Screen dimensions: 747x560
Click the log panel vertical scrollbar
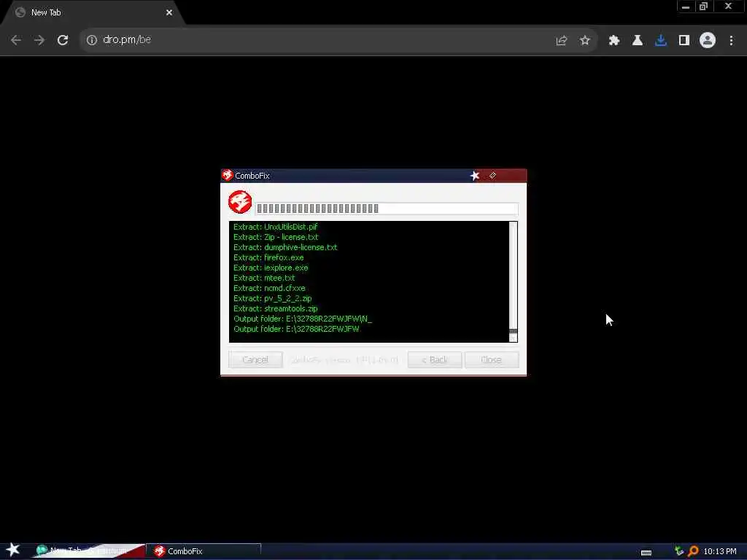[513, 281]
